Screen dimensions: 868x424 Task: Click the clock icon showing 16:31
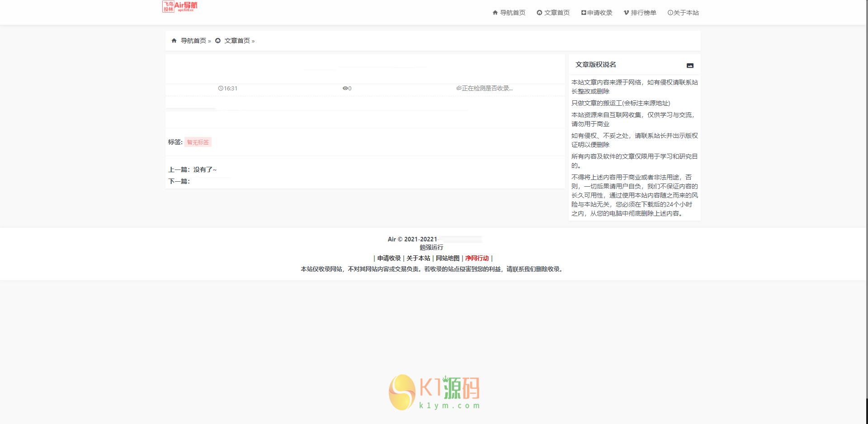coord(221,88)
